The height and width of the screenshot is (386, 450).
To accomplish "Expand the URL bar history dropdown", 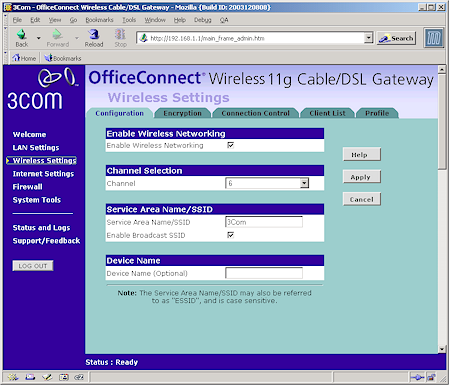I will click(368, 38).
